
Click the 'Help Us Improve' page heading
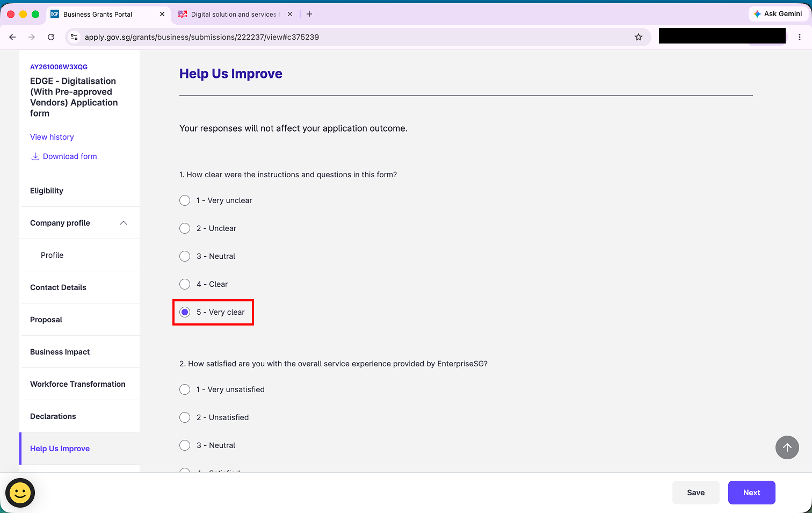[231, 74]
